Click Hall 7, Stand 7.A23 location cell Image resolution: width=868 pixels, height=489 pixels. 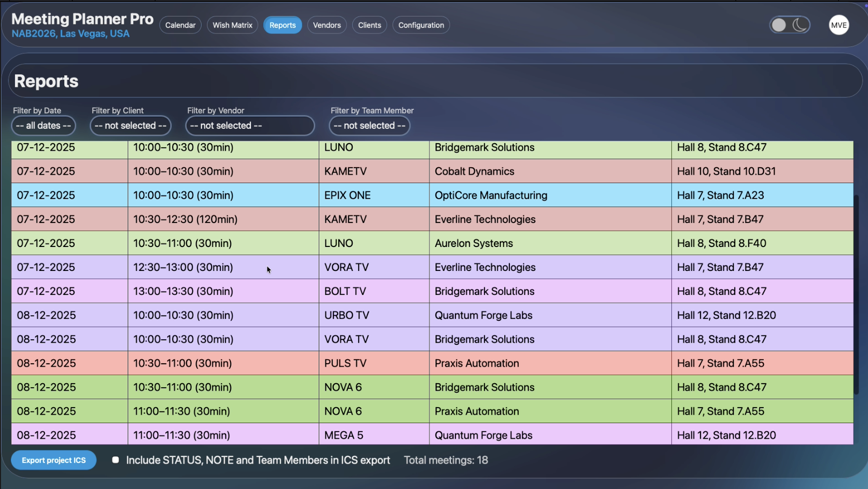pyautogui.click(x=762, y=195)
